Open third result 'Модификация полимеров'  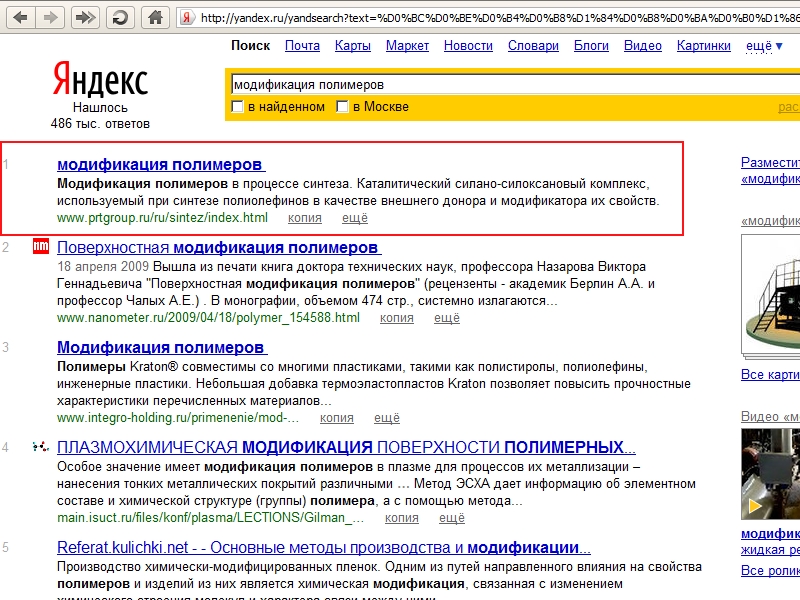tap(161, 347)
